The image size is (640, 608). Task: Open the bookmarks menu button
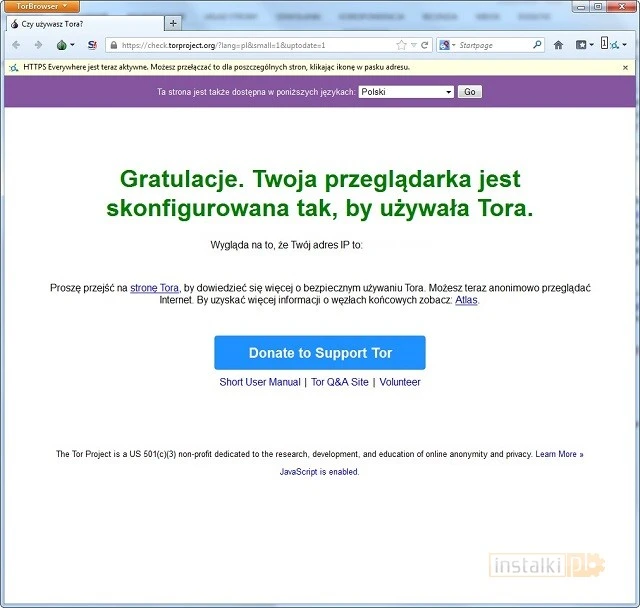pyautogui.click(x=584, y=45)
